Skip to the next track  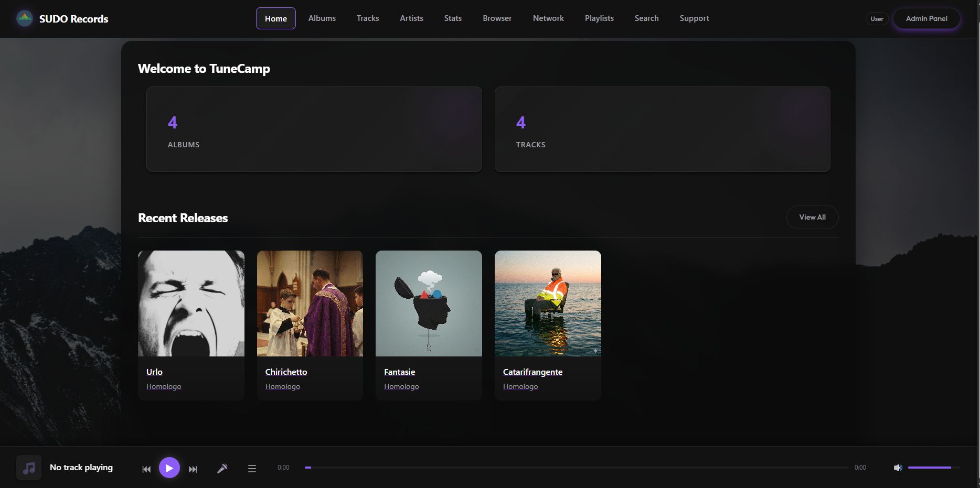pyautogui.click(x=193, y=469)
